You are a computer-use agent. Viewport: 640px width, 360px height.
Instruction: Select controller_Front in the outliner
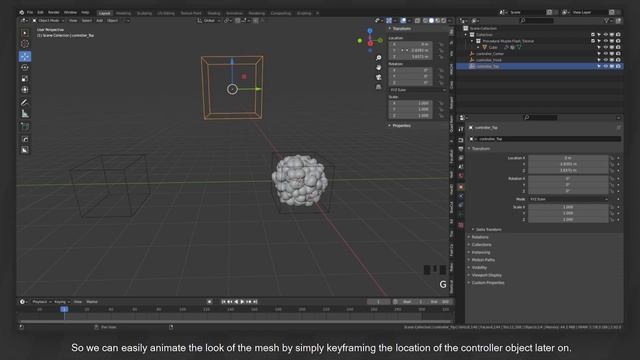[x=489, y=60]
